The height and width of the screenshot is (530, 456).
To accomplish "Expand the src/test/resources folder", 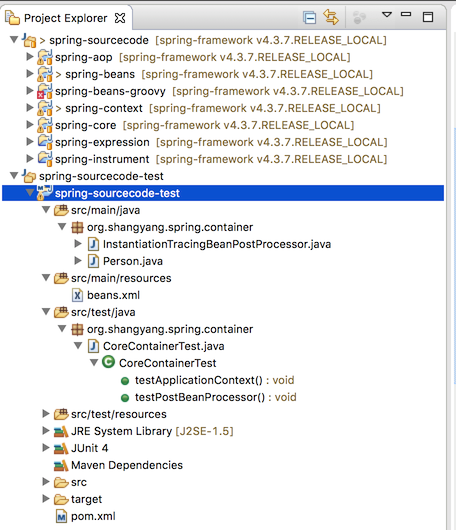I will pyautogui.click(x=46, y=413).
